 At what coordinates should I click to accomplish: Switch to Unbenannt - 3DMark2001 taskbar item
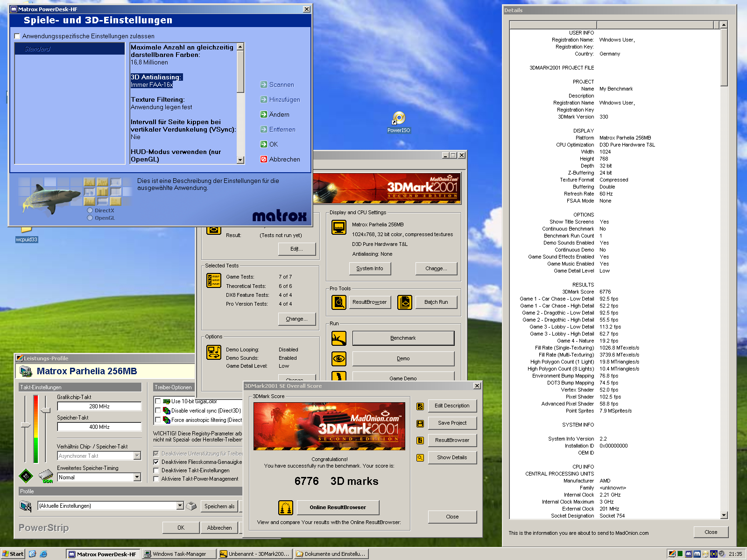pos(255,554)
